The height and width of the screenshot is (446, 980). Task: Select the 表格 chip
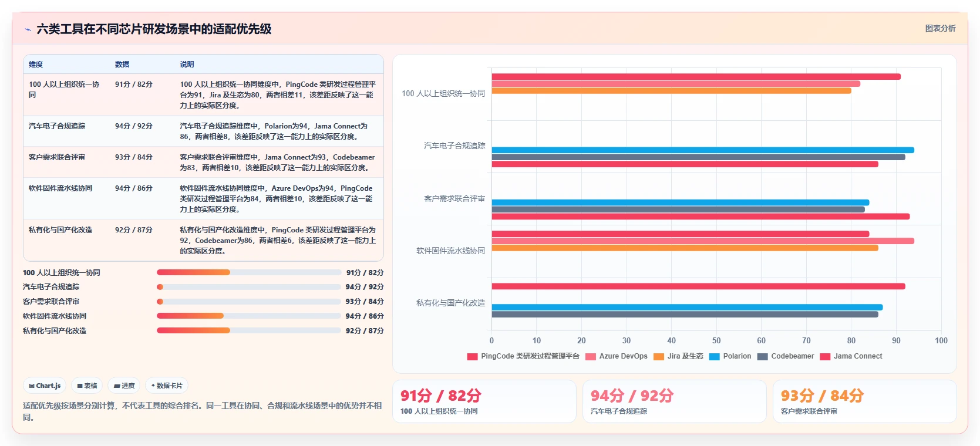point(87,386)
